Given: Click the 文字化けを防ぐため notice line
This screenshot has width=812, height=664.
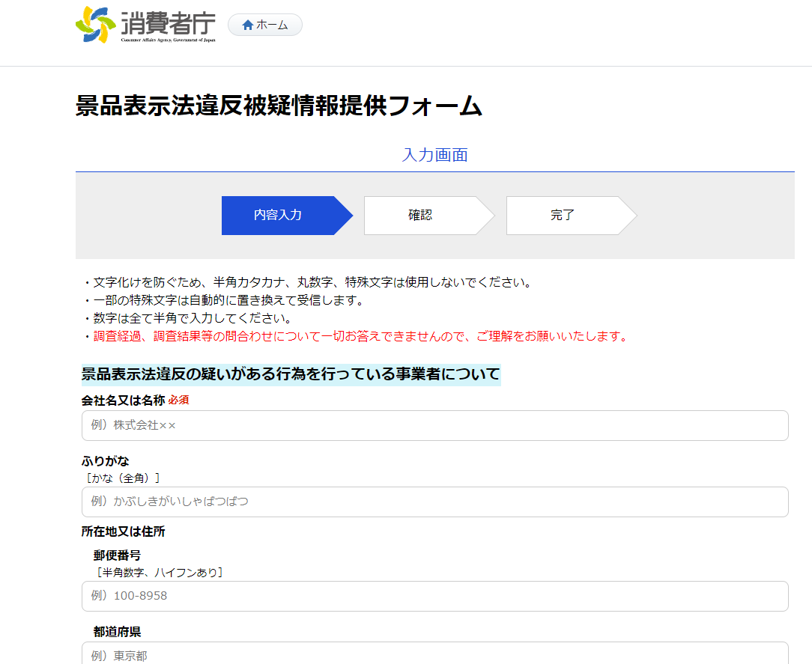Looking at the screenshot, I should (312, 282).
